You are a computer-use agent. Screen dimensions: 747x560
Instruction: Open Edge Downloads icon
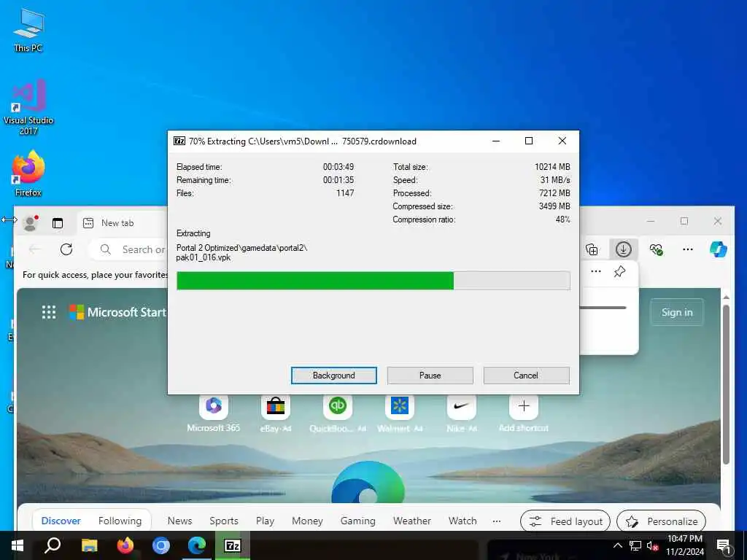623,249
